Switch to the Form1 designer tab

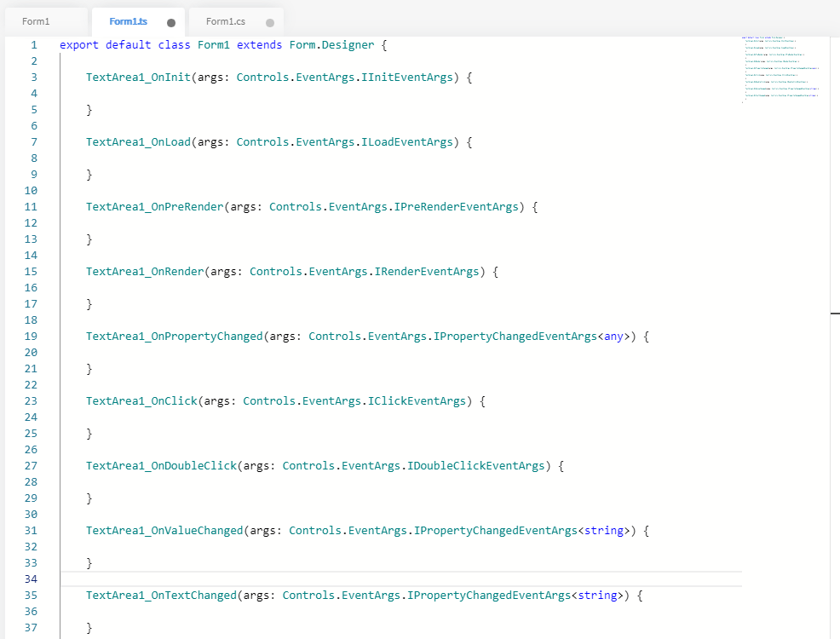pos(36,21)
